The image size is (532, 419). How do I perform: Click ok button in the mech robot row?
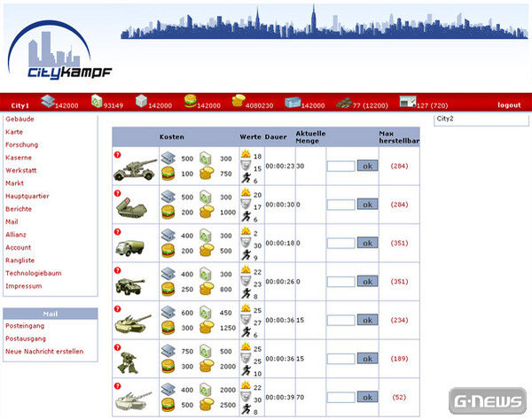point(367,359)
